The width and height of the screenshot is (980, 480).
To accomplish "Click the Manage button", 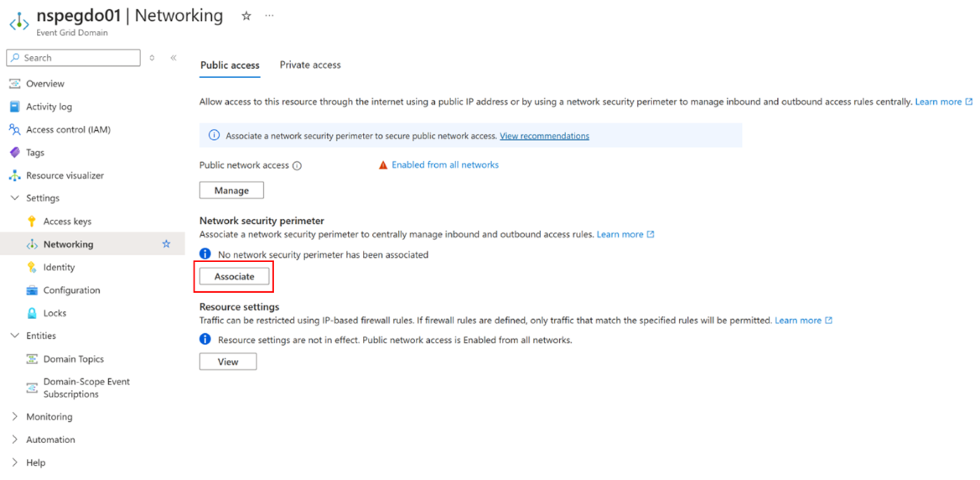I will coord(231,190).
